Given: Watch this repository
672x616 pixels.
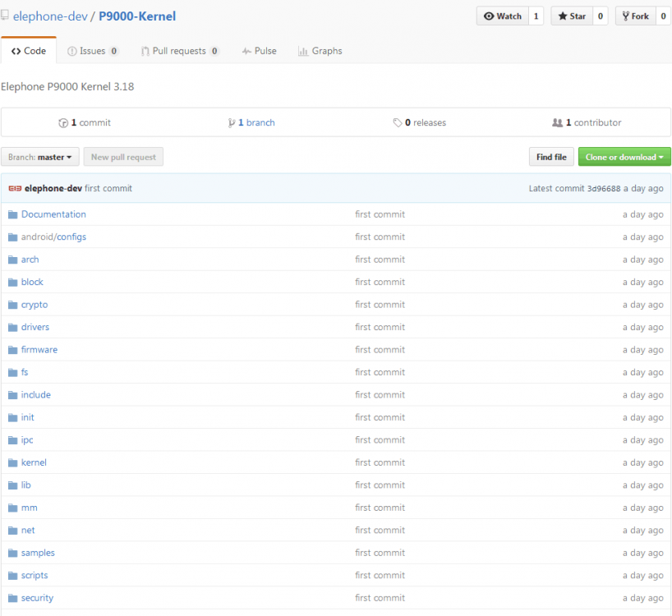Looking at the screenshot, I should (x=502, y=16).
